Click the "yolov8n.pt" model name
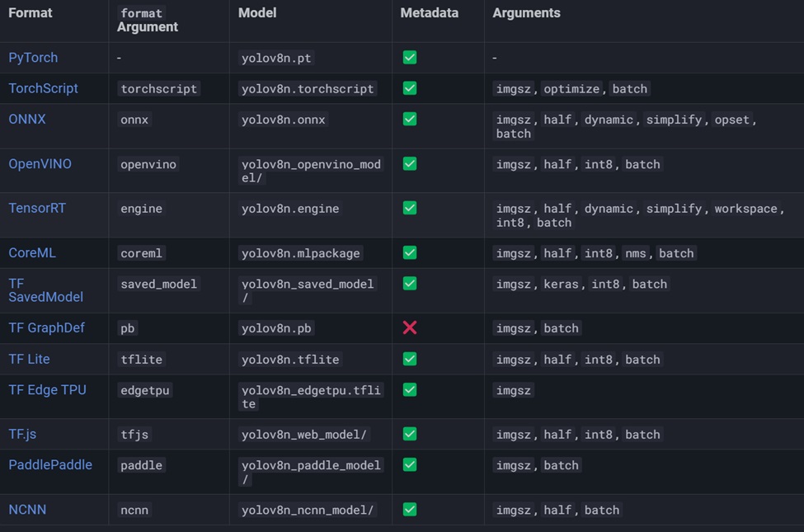The height and width of the screenshot is (532, 804). coord(276,58)
